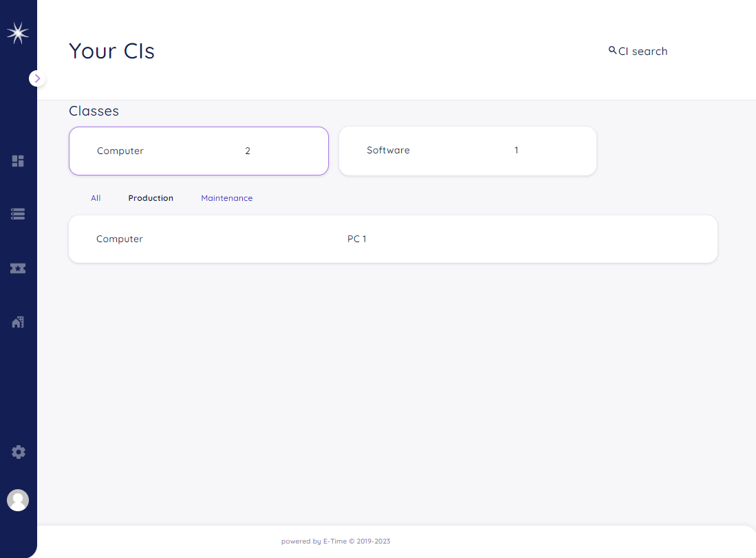
Task: Click the count badge on Computer card
Action: [x=248, y=151]
